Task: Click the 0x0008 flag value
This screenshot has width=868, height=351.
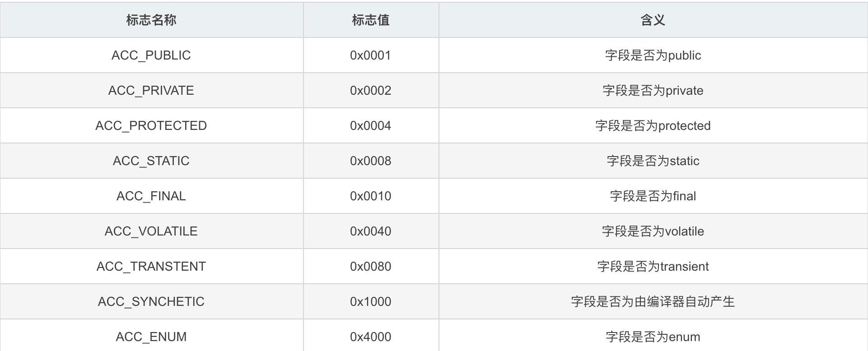Action: (371, 161)
